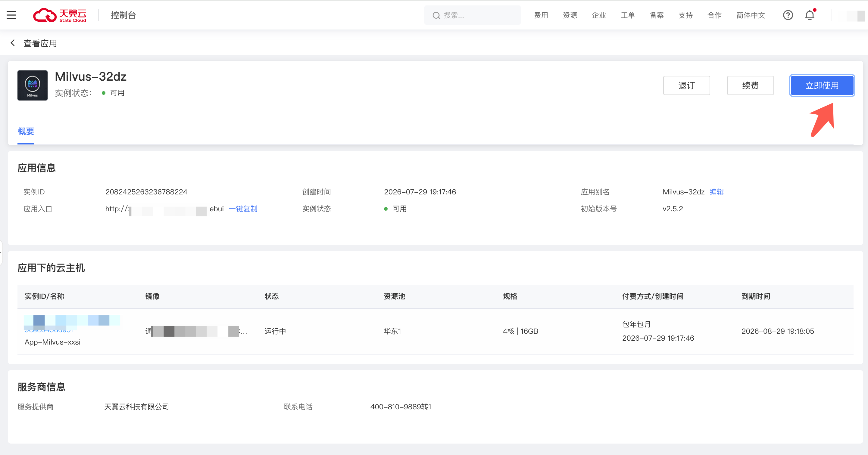The width and height of the screenshot is (868, 455).
Task: Open the notifications bell
Action: tap(810, 15)
